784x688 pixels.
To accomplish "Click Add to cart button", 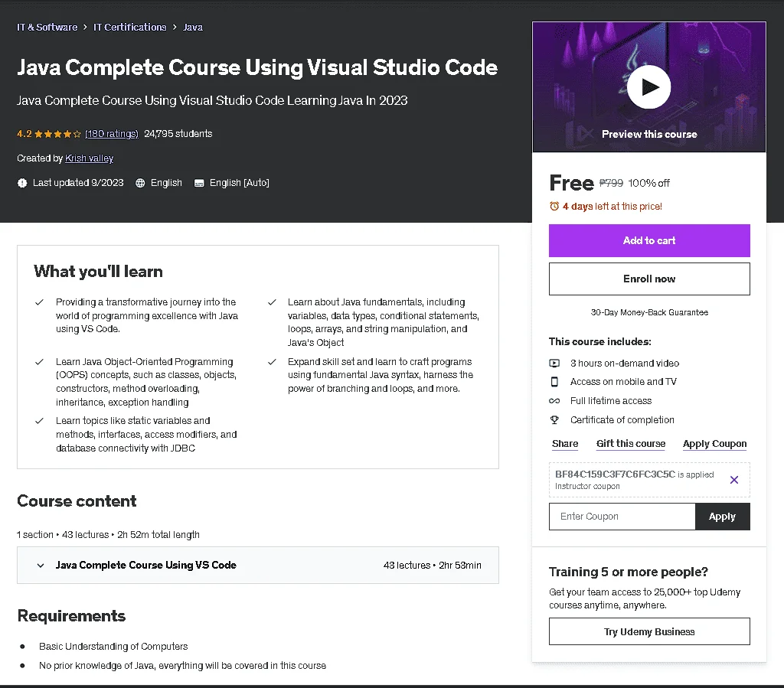I will (x=649, y=241).
